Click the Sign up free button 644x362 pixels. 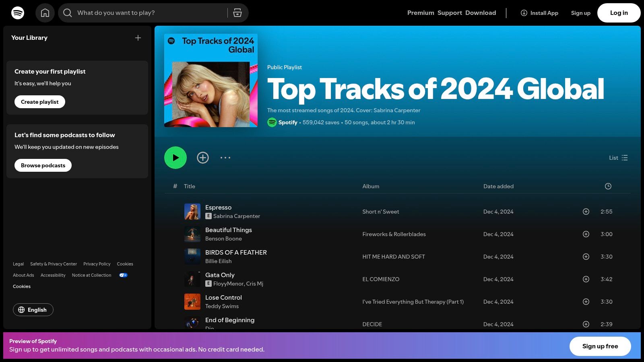(600, 346)
